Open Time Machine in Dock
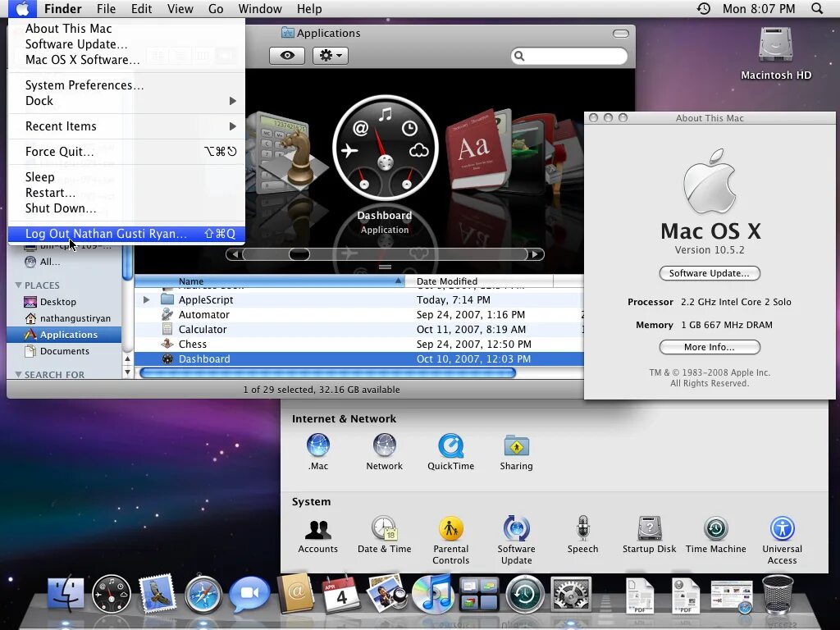840x630 pixels. tap(525, 594)
